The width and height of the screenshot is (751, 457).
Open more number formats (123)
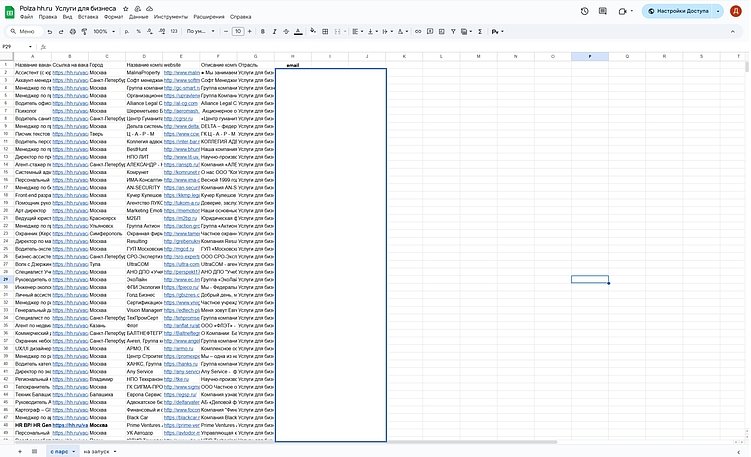[174, 32]
